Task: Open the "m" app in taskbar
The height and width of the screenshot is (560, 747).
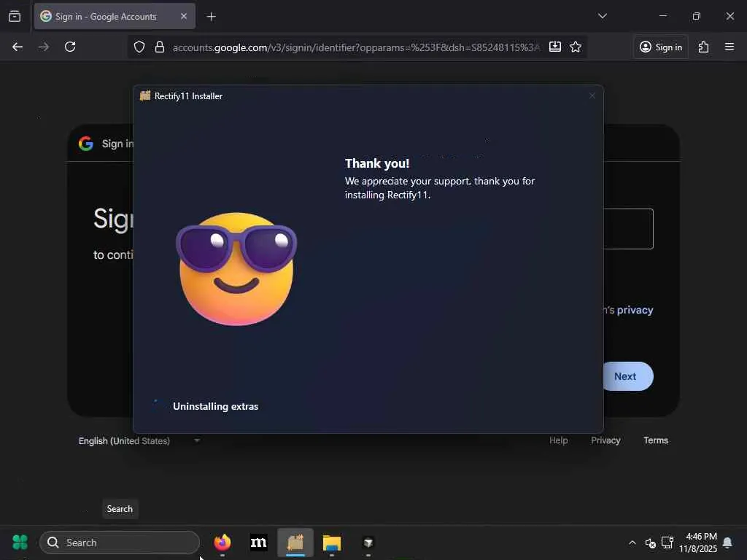Action: click(258, 542)
